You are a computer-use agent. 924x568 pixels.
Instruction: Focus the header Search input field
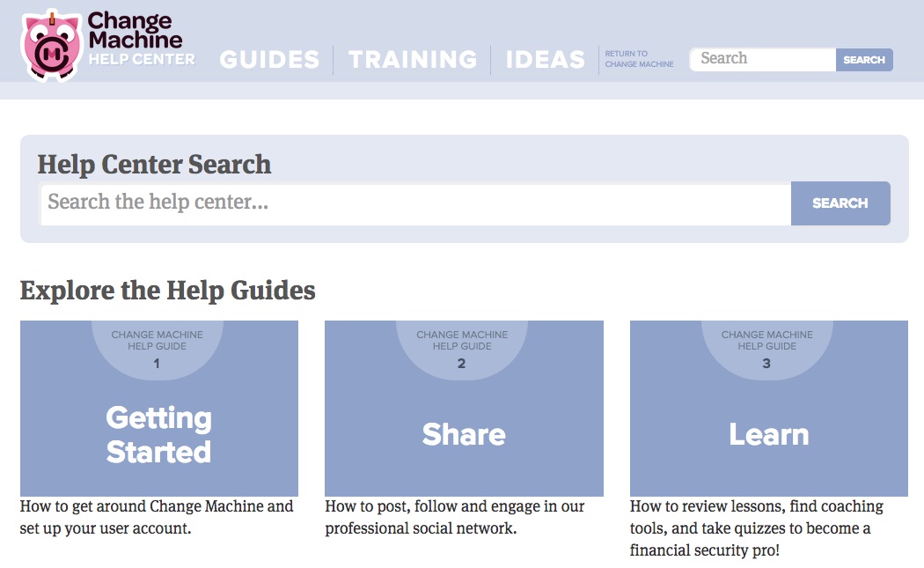coord(763,60)
